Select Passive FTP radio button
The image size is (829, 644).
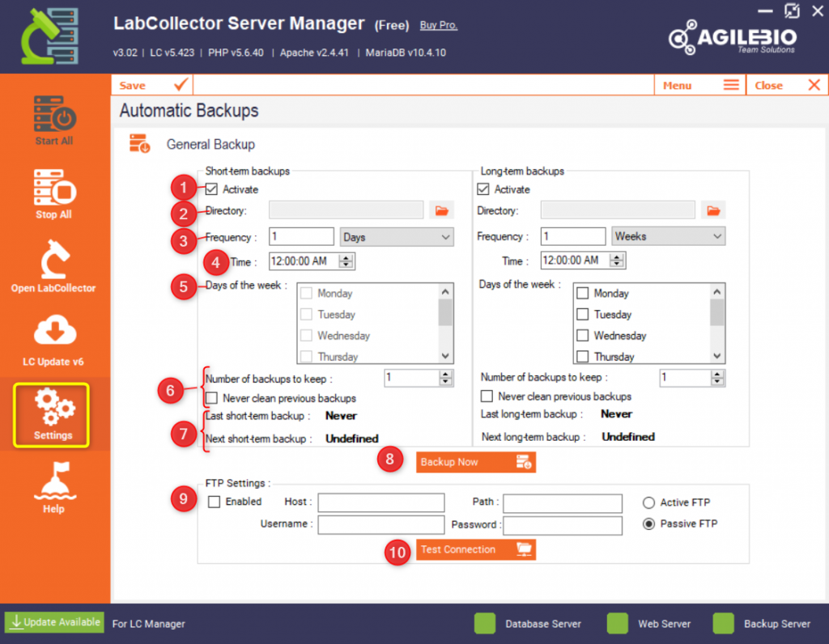pos(648,524)
